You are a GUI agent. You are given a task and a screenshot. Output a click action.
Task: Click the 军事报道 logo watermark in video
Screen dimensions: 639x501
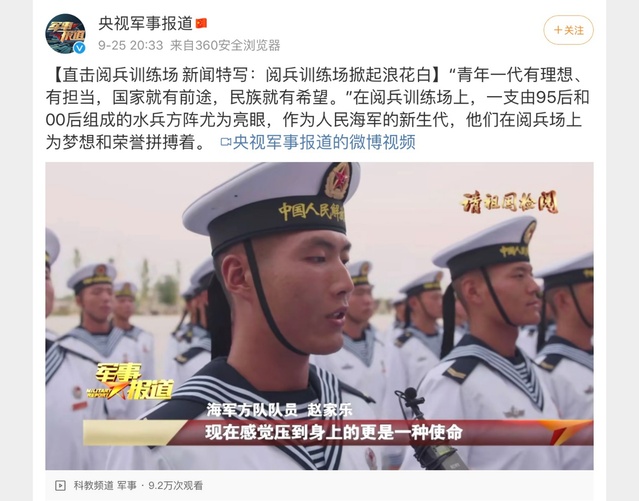tap(130, 381)
